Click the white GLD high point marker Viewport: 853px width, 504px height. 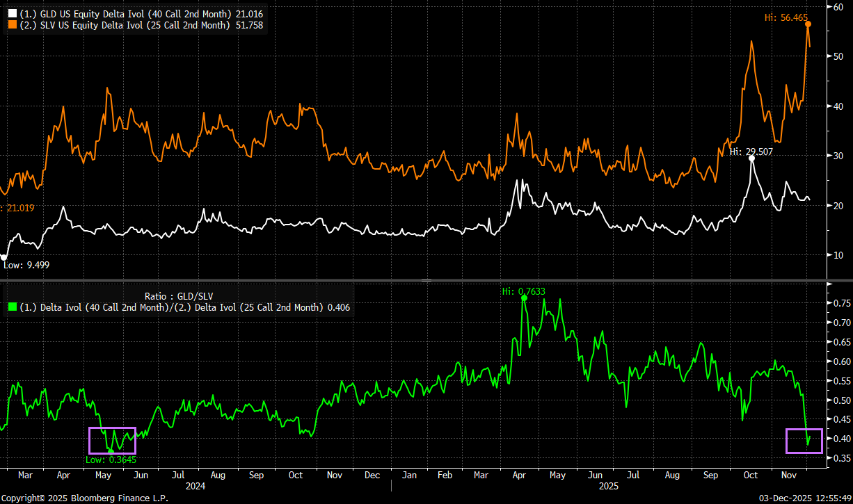click(x=751, y=158)
